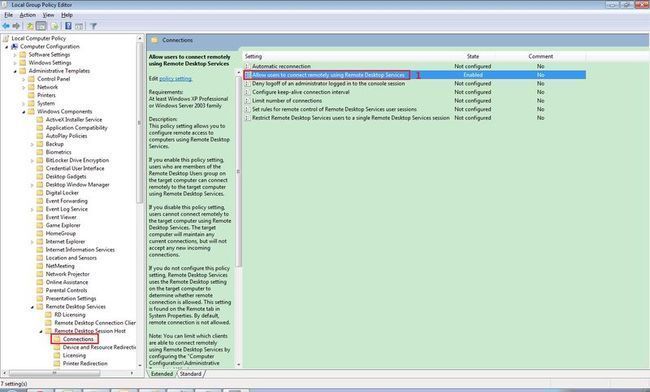
Task: Select the Connections tree folder
Action: click(x=78, y=339)
